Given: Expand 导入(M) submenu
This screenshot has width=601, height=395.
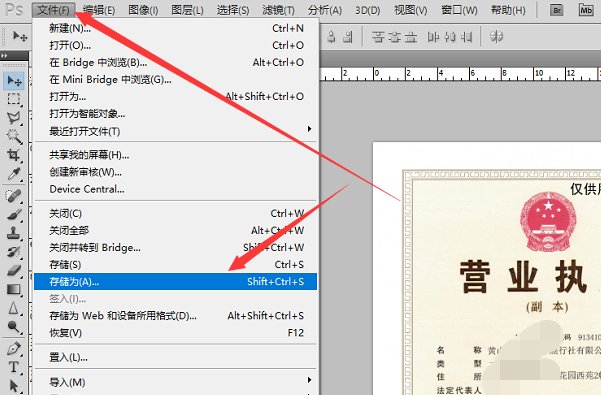Looking at the screenshot, I should [176, 382].
